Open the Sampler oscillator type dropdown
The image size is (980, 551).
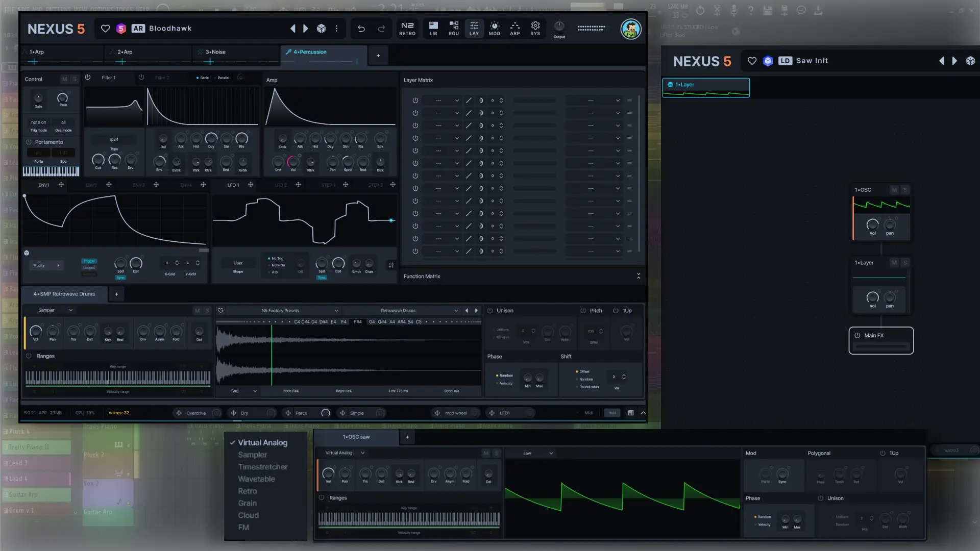[55, 310]
